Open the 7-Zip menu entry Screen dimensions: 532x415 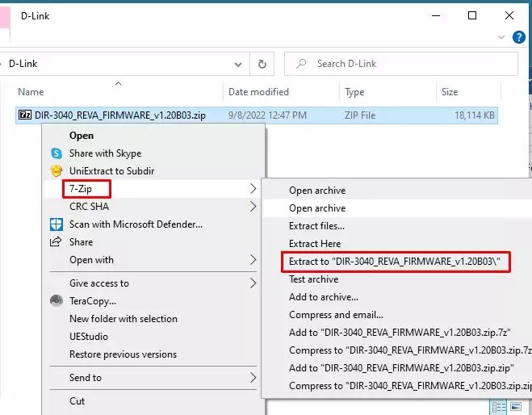click(81, 189)
